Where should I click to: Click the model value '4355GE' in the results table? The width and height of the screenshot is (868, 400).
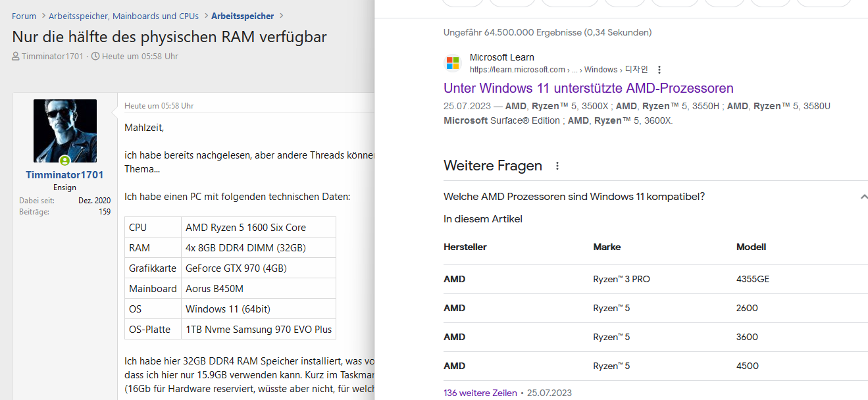pos(753,279)
